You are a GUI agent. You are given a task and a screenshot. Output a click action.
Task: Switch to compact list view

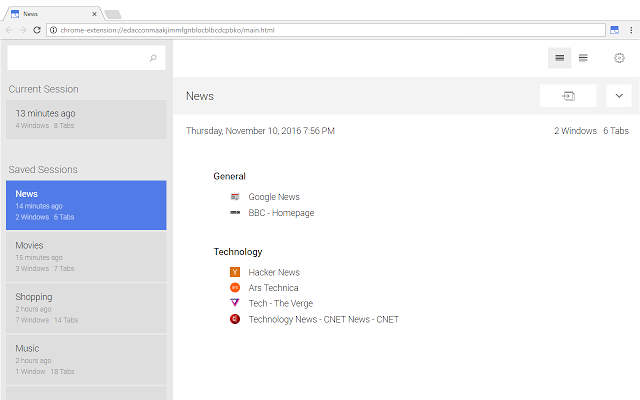(x=559, y=58)
